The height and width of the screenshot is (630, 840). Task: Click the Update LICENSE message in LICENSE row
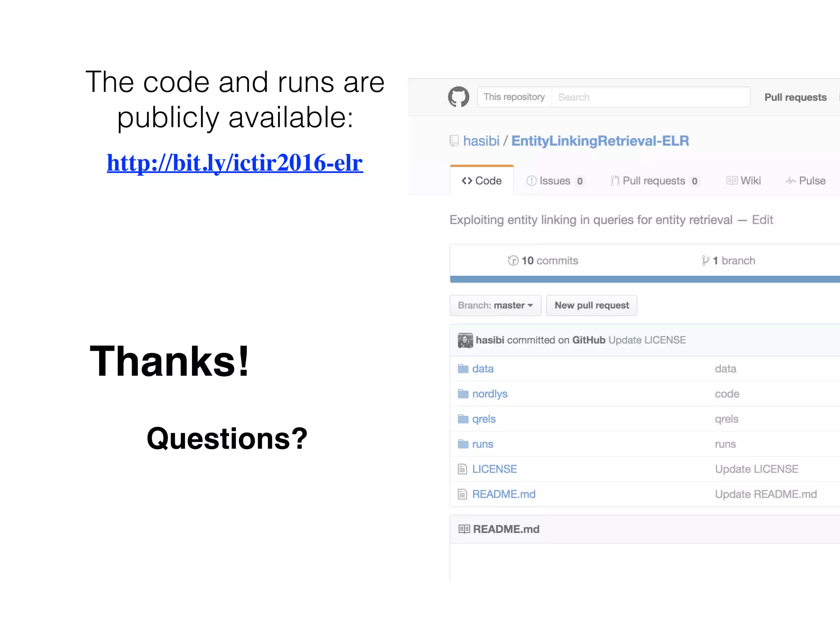[757, 469]
